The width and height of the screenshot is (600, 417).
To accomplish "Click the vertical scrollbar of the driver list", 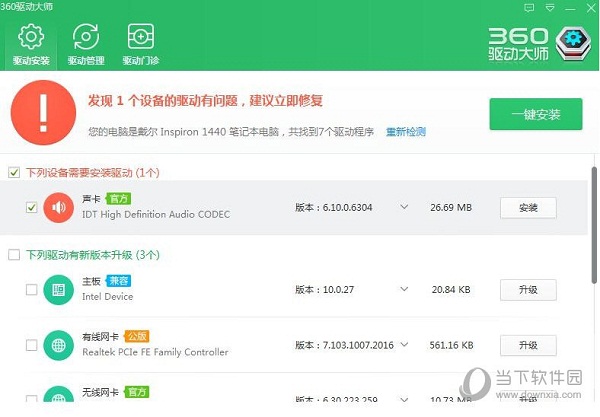I will (x=594, y=225).
